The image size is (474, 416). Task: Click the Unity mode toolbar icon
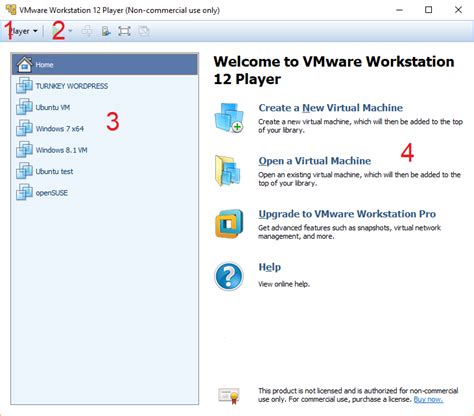(x=144, y=31)
